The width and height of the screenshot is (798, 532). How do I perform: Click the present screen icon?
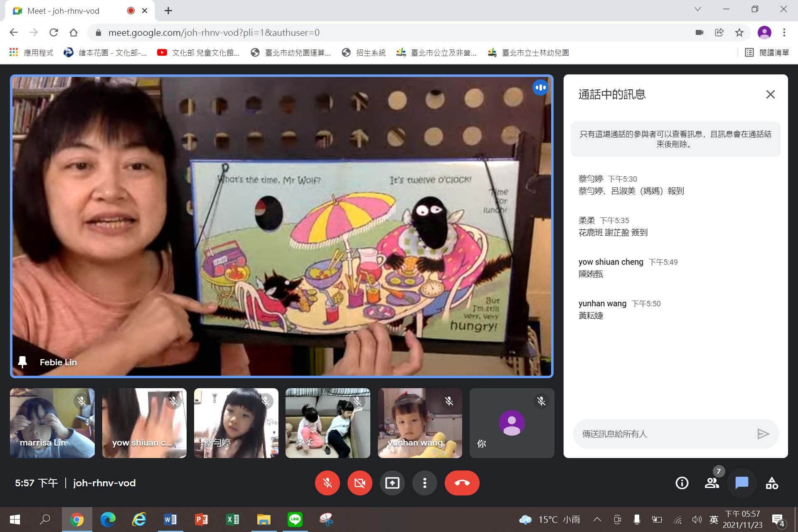coord(392,483)
